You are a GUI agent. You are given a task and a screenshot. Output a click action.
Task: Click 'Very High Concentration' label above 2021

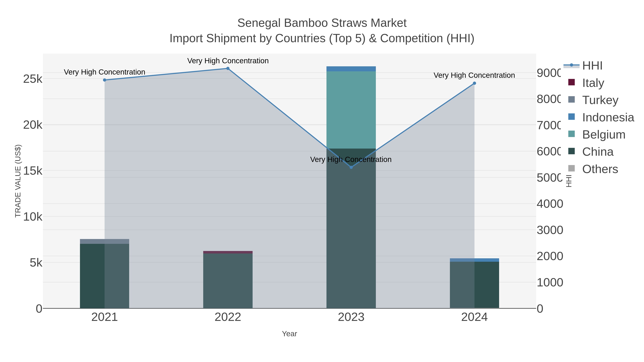point(104,72)
